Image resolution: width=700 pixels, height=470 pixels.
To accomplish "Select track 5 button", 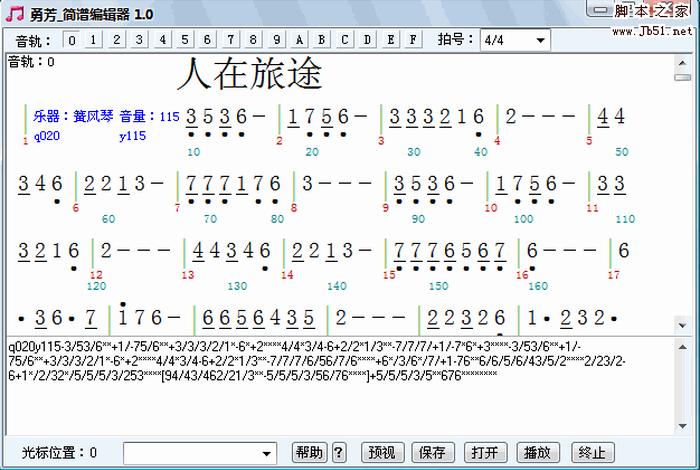I will 184,40.
